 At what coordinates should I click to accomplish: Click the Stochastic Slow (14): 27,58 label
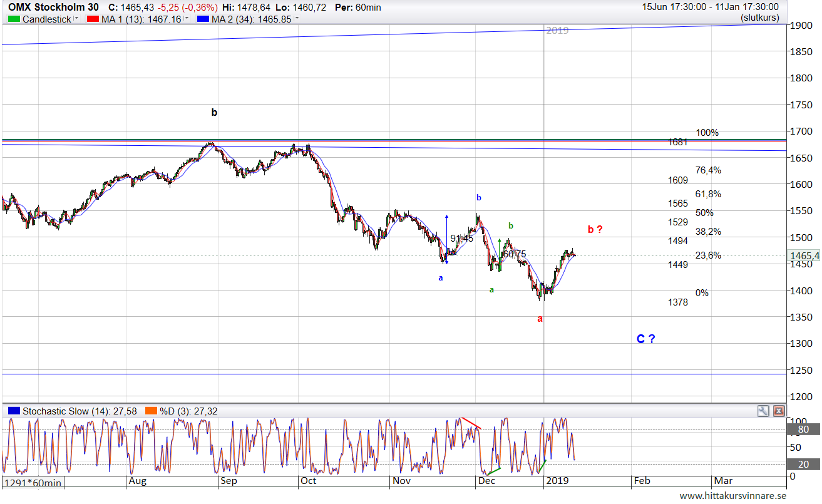coord(81,411)
